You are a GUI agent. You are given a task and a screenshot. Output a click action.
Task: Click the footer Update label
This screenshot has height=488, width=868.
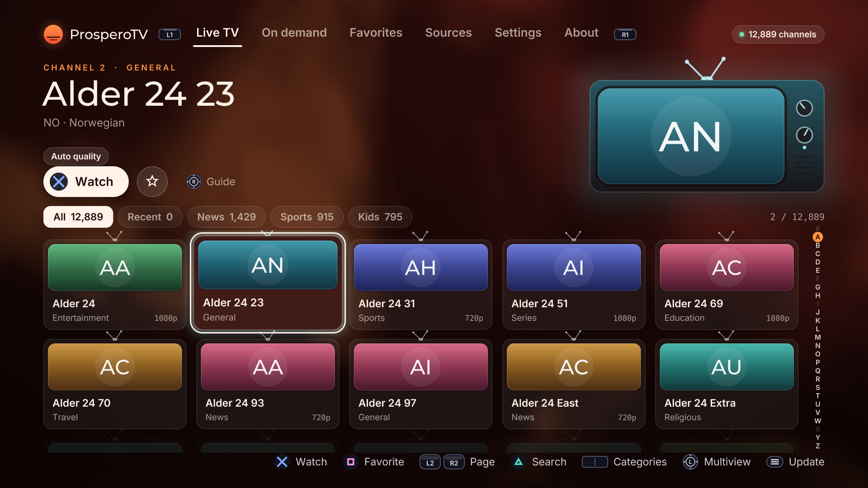pyautogui.click(x=807, y=462)
